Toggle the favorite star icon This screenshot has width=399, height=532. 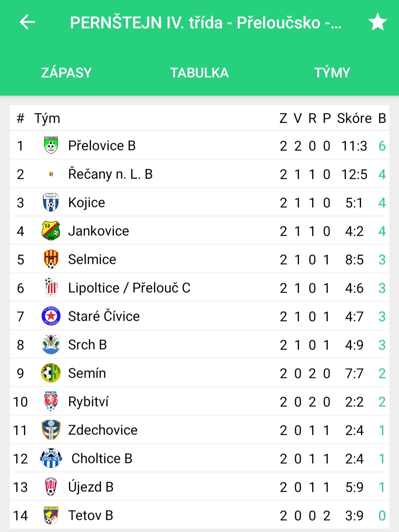pyautogui.click(x=378, y=22)
